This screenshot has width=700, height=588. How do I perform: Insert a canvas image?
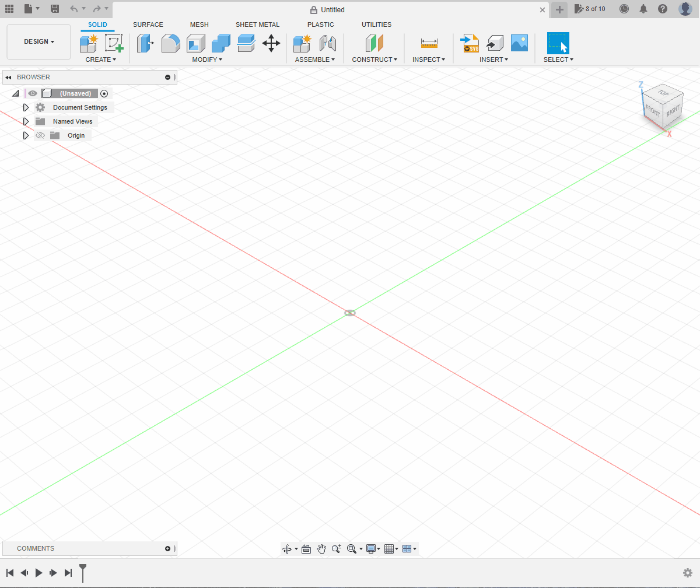519,43
